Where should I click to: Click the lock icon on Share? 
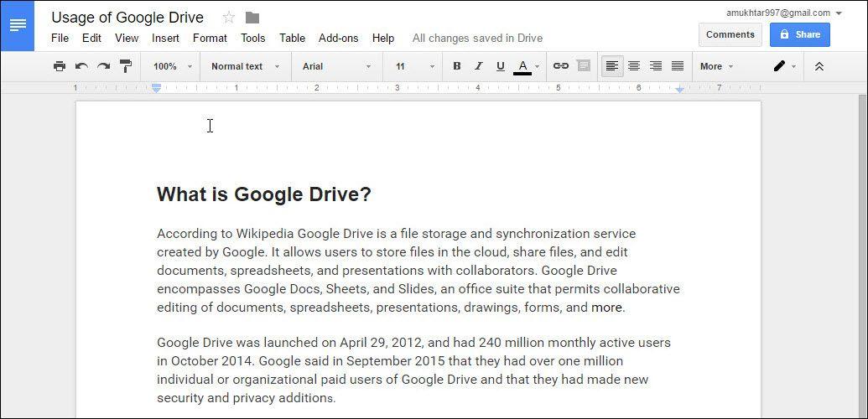click(784, 34)
